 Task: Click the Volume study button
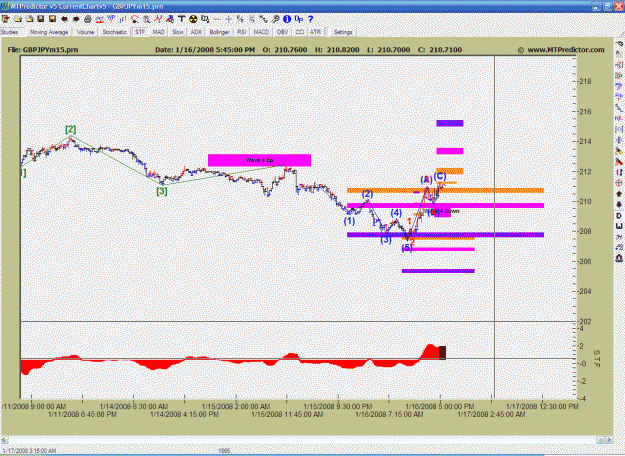(85, 32)
